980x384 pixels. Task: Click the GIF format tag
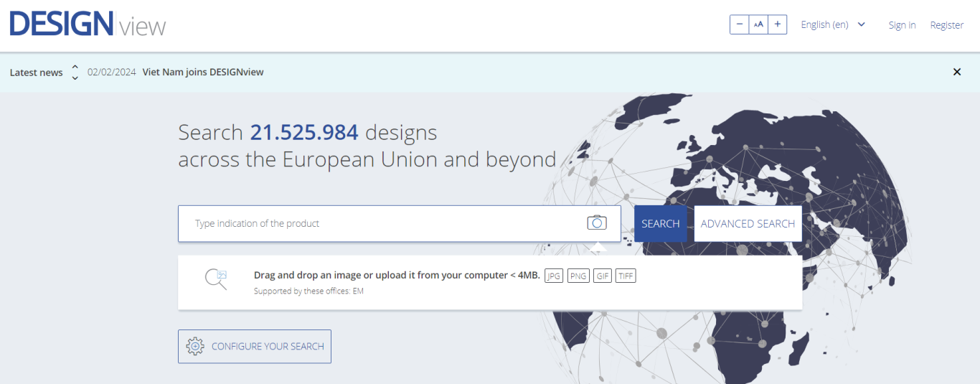(x=602, y=276)
